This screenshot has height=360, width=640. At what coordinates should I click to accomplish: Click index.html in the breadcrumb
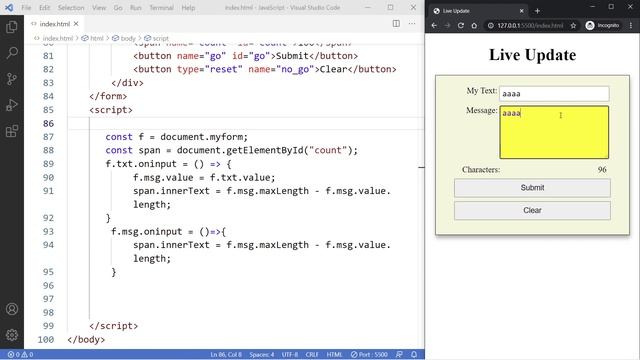(x=58, y=38)
